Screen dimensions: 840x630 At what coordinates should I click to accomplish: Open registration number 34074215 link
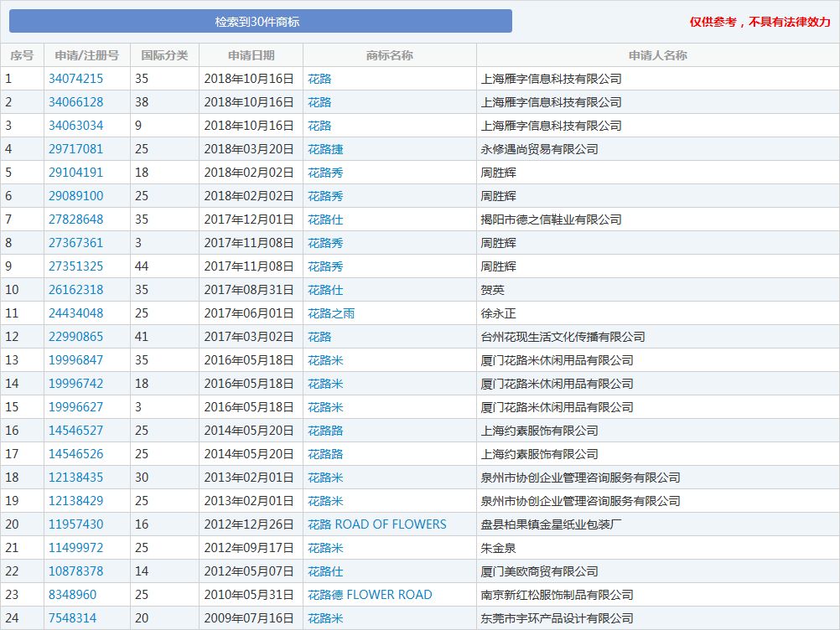[x=75, y=79]
